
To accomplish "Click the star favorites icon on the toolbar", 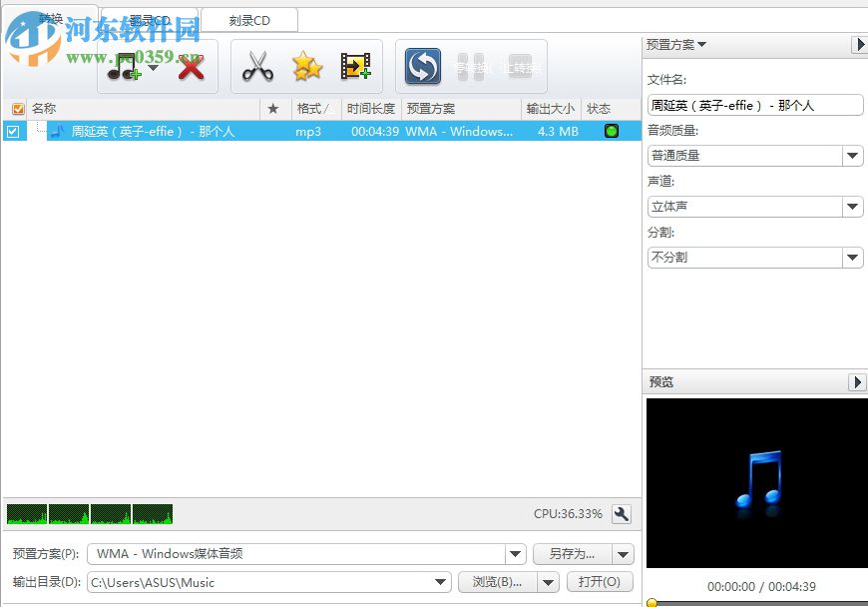I will 306,67.
